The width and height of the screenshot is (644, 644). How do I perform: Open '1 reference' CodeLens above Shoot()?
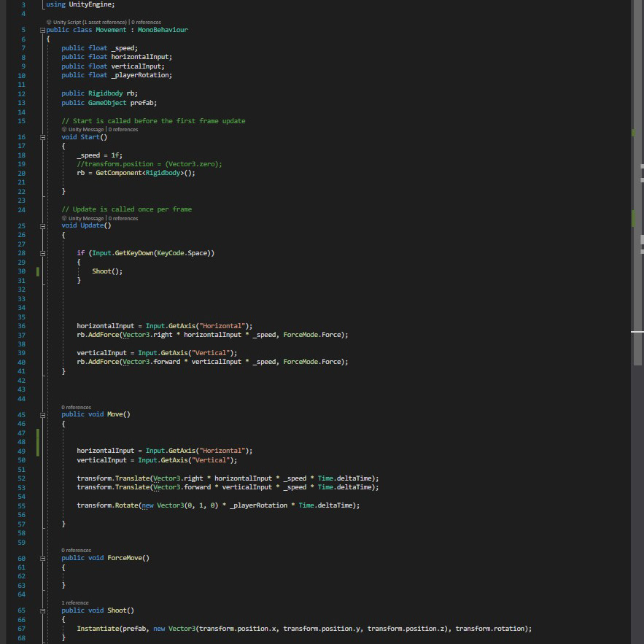pyautogui.click(x=75, y=603)
